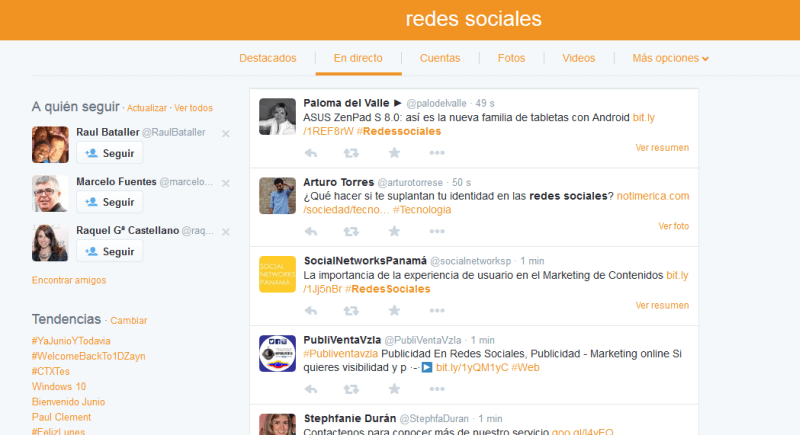Open the #YaJunioYTodavia trend
Screen dimensions: 800x435
click(x=71, y=341)
